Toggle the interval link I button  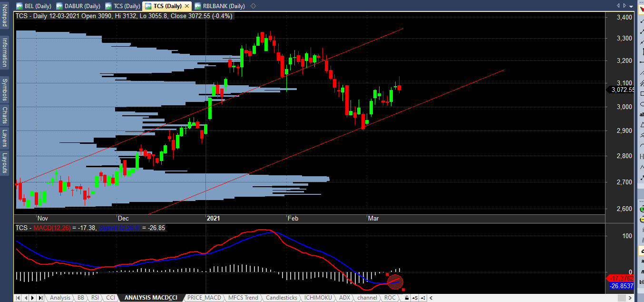click(422, 298)
